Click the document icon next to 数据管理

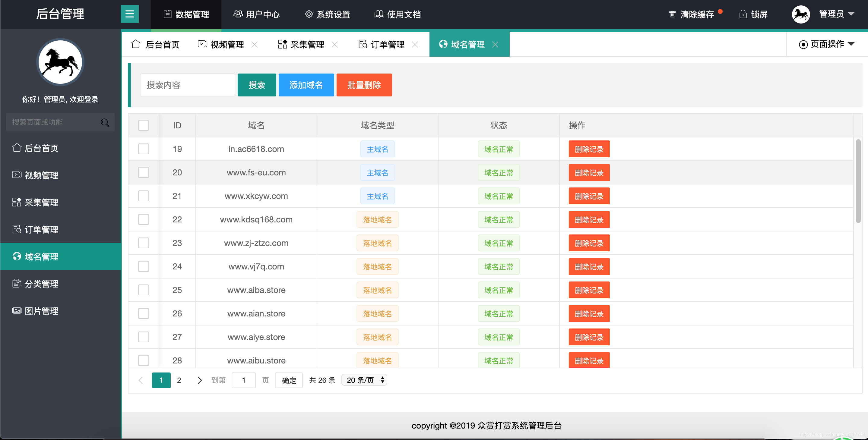167,14
